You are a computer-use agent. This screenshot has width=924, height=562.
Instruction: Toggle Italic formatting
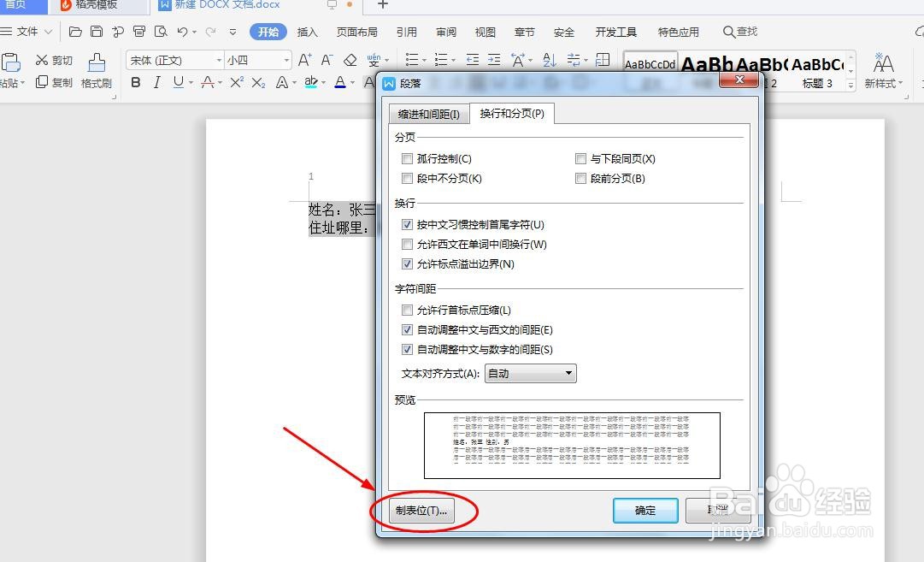156,83
